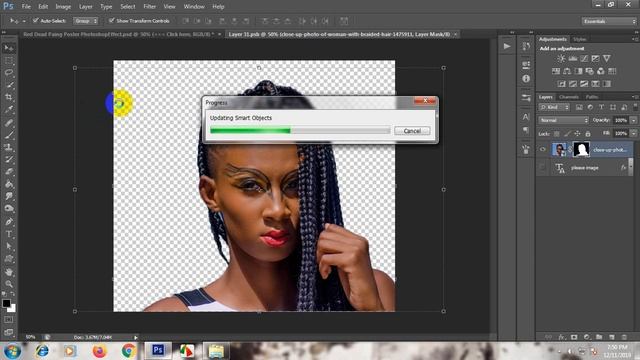The width and height of the screenshot is (640, 360).
Task: Select the Eyedropper tool
Action: [9, 109]
